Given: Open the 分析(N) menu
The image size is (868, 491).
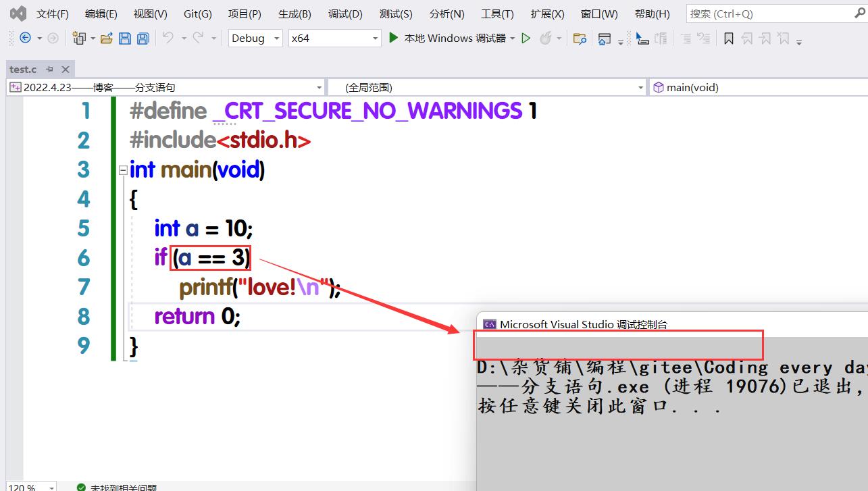Looking at the screenshot, I should pyautogui.click(x=446, y=14).
